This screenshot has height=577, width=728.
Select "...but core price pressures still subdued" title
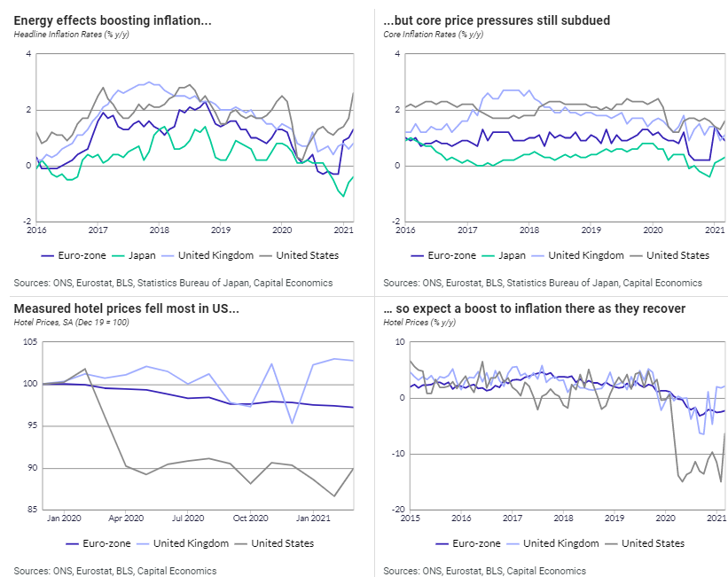pyautogui.click(x=497, y=20)
